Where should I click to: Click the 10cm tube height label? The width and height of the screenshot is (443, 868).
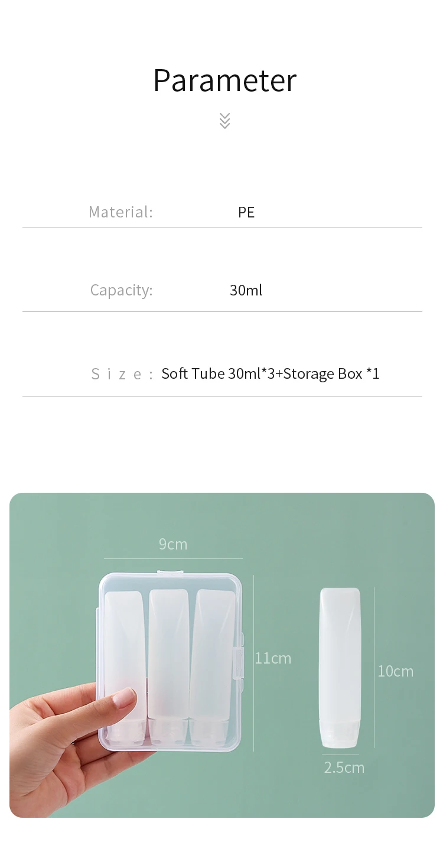click(396, 671)
